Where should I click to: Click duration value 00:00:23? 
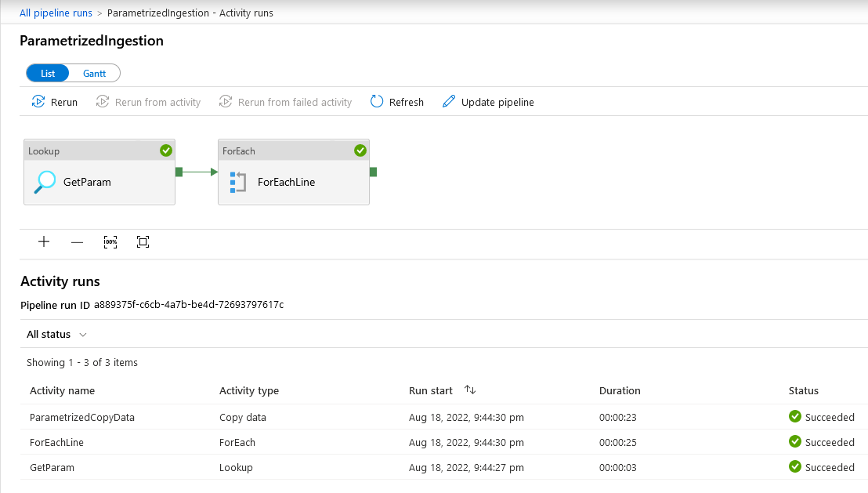618,418
